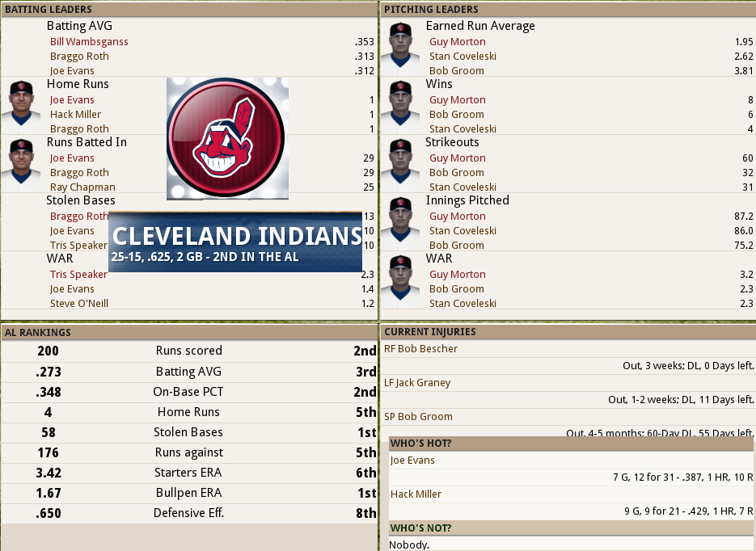Open Joe Evans under Who's Hot
Viewport: 756px width, 551px height.
pos(412,461)
